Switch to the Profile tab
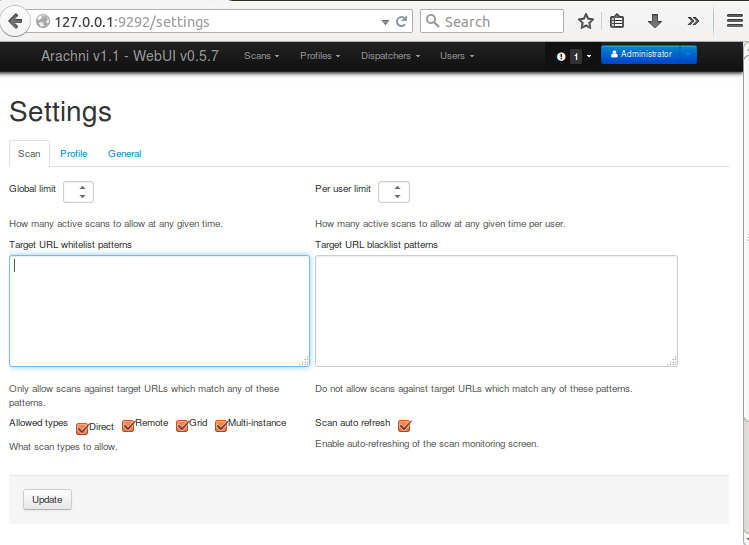 pos(74,154)
